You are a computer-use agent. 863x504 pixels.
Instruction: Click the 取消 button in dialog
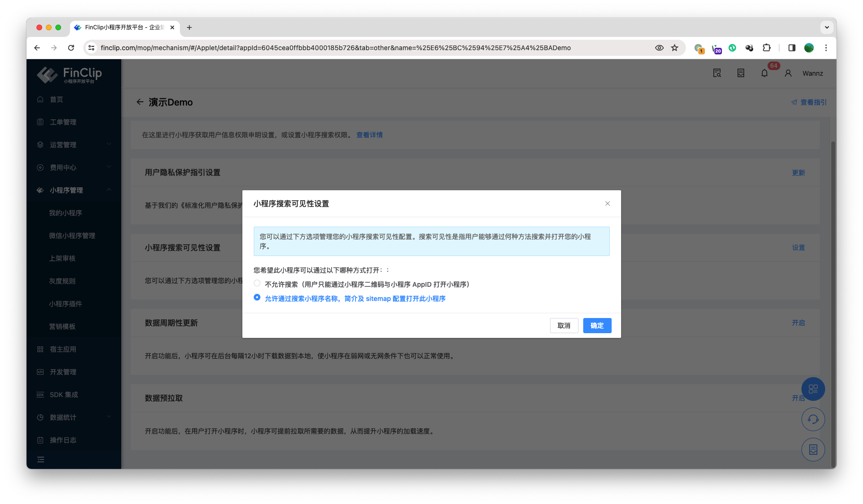[x=564, y=326]
